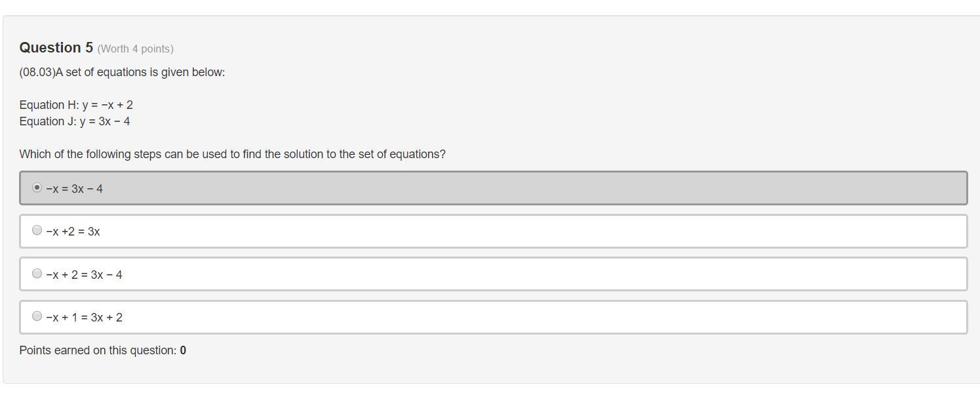The width and height of the screenshot is (980, 393).
Task: Click the bold score value 0
Action: point(183,350)
